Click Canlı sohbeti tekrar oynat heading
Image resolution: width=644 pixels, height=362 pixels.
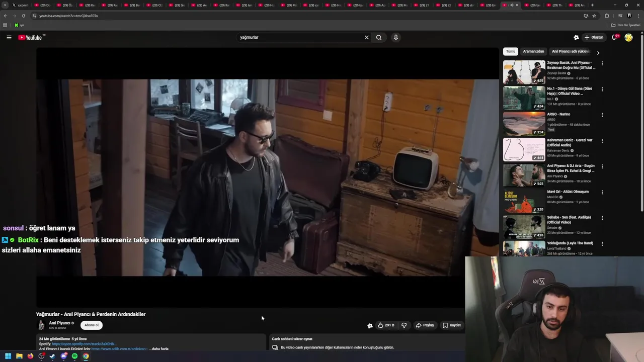(292, 339)
